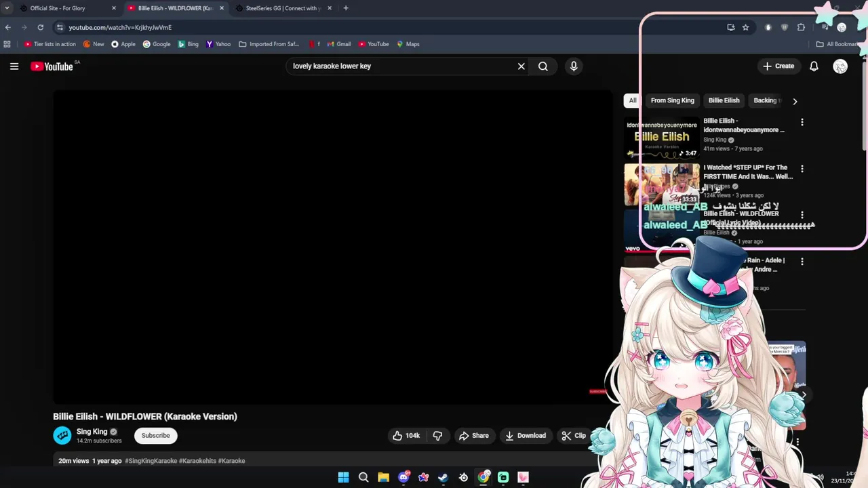Open notifications bell
868x488 pixels.
(814, 66)
